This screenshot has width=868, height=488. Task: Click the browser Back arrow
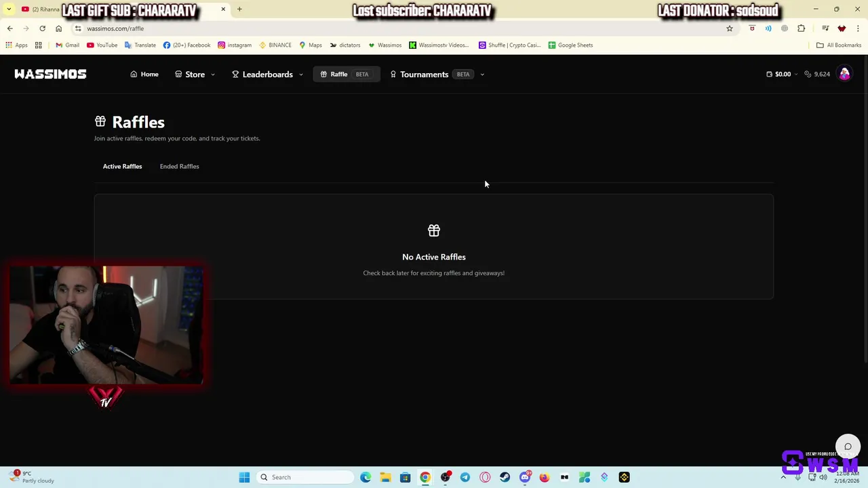9,28
